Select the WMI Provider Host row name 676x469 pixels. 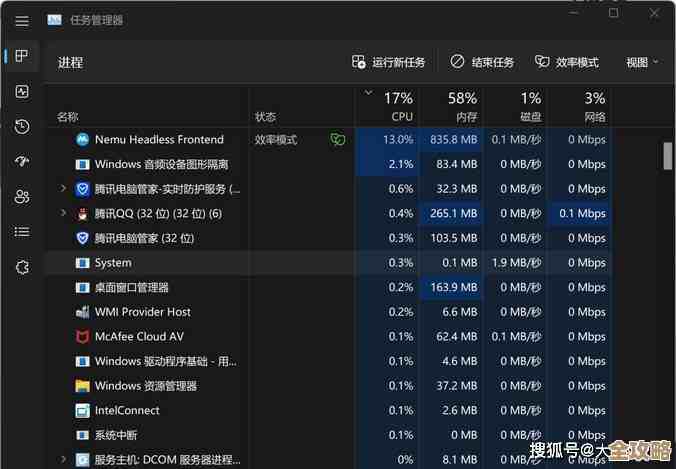point(143,312)
